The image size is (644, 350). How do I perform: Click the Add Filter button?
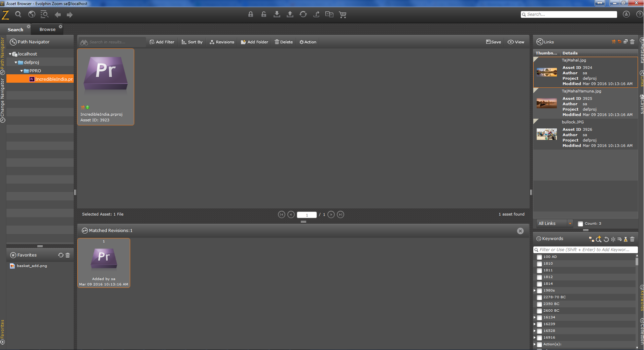point(162,42)
